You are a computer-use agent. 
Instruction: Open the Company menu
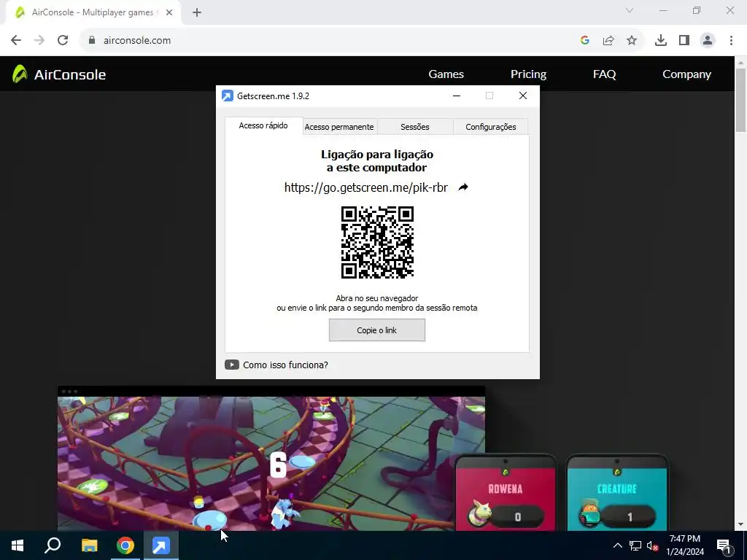[x=686, y=74]
